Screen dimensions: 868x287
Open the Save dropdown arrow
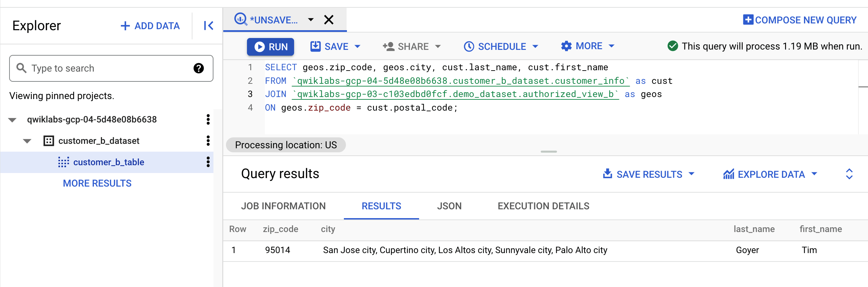tap(357, 46)
